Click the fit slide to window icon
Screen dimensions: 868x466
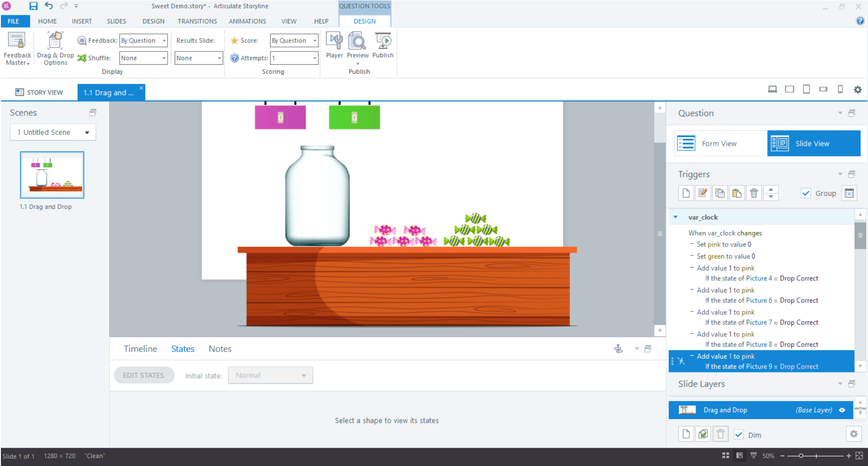click(859, 456)
